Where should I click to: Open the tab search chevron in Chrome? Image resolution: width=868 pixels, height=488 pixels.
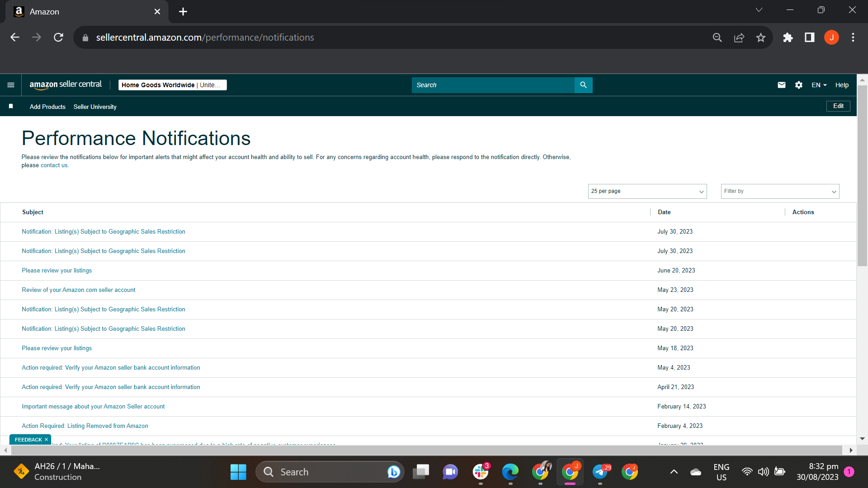pyautogui.click(x=759, y=10)
